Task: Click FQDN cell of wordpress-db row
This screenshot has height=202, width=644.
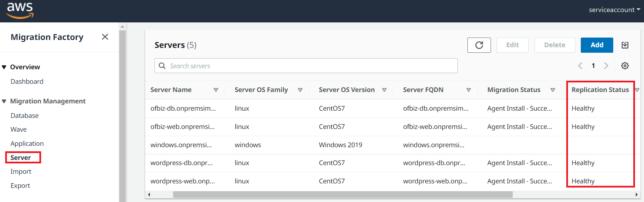Action: 434,163
